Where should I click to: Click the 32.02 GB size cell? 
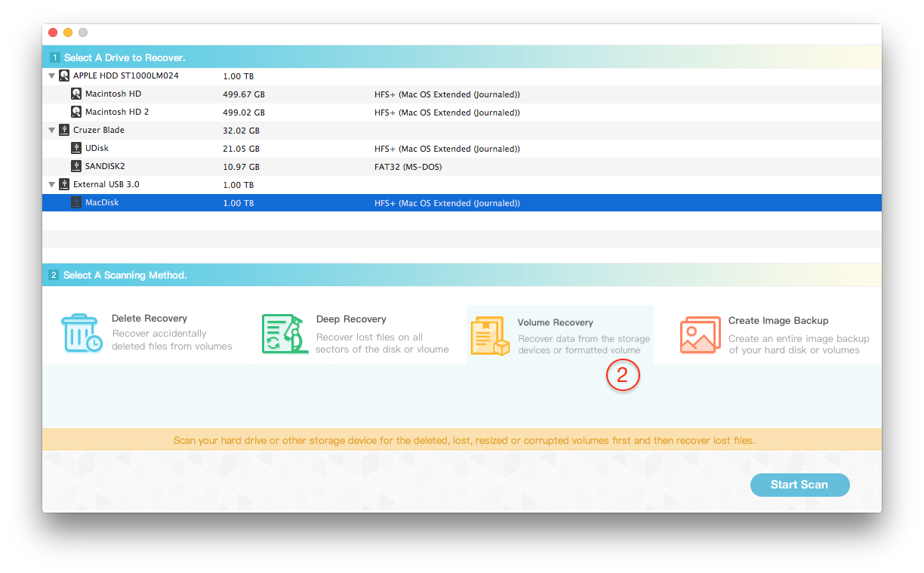(x=242, y=131)
